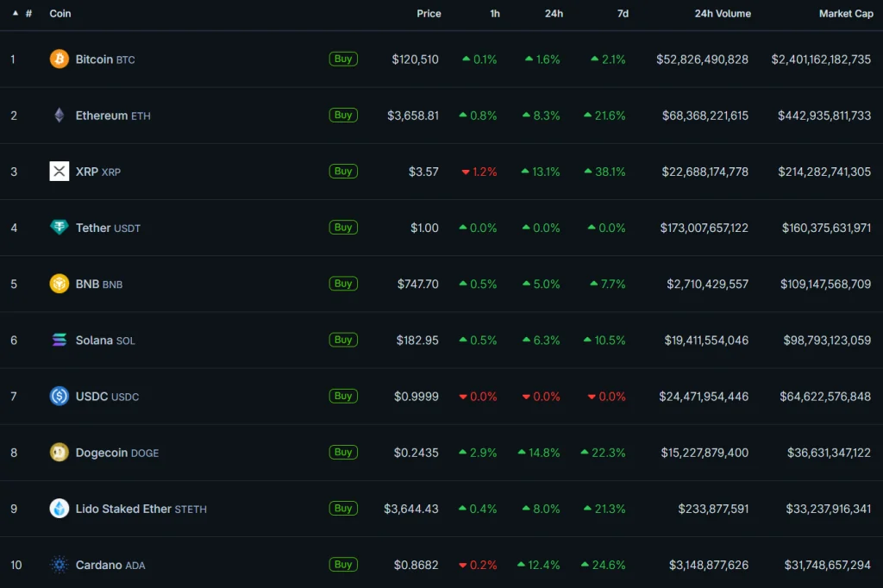This screenshot has height=588, width=883.
Task: Open the Tether USDT coin page
Action: click(108, 228)
